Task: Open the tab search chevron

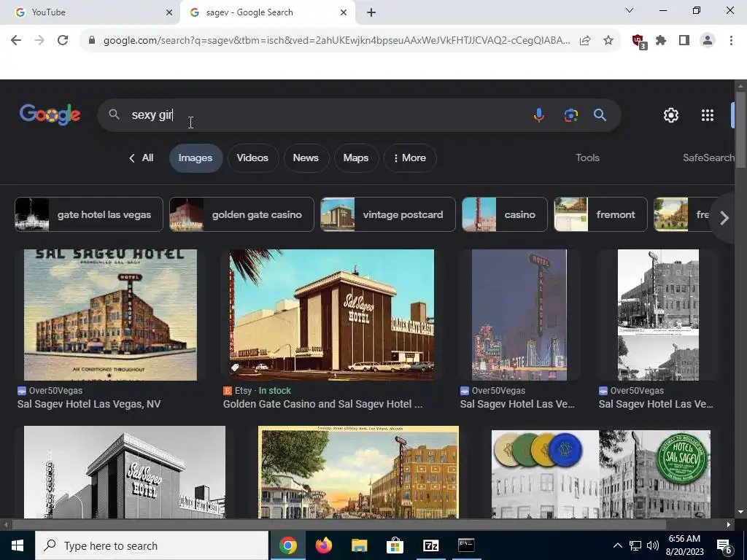Action: [x=630, y=10]
